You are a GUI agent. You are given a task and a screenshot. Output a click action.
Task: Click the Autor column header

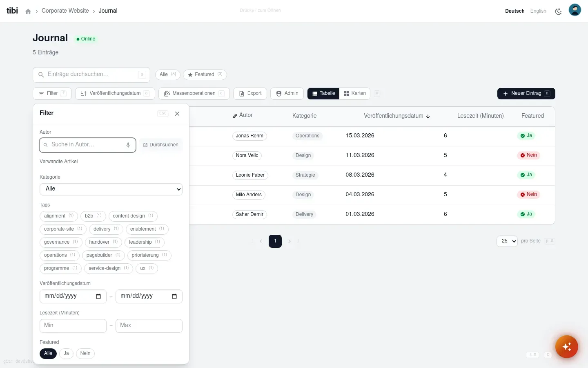(243, 116)
